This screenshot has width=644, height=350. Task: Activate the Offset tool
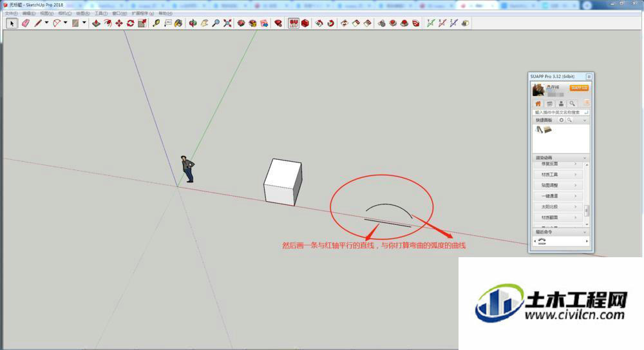pyautogui.click(x=108, y=23)
